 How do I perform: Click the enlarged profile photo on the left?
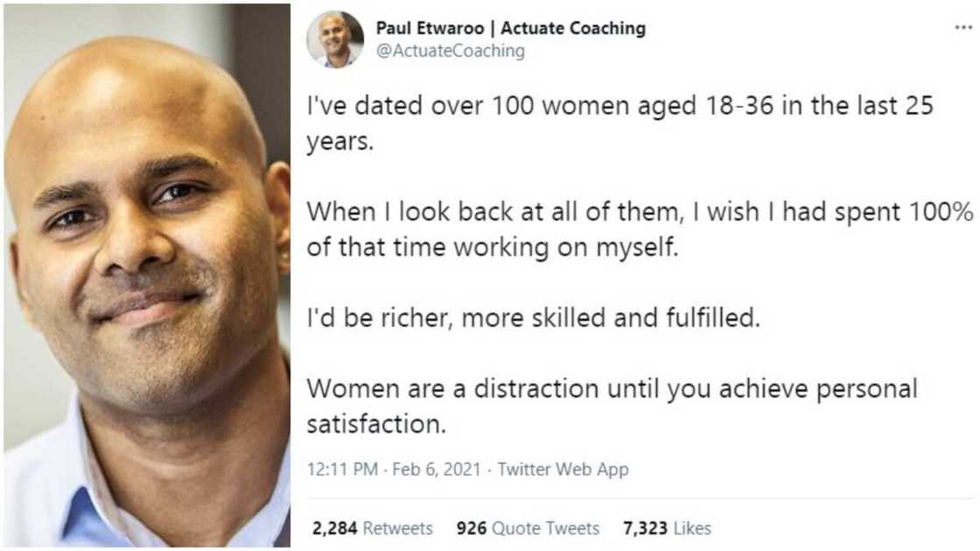pyautogui.click(x=147, y=275)
